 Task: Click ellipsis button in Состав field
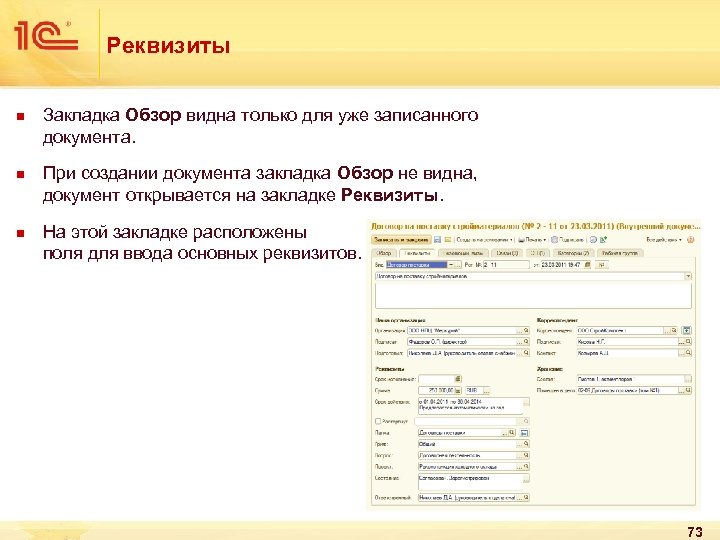[x=688, y=379]
